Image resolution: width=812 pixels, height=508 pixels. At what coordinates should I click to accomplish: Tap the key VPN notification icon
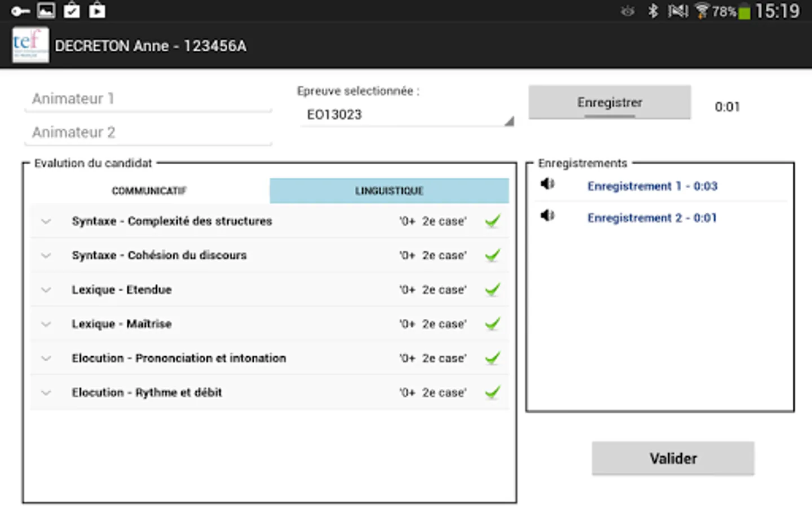point(20,11)
